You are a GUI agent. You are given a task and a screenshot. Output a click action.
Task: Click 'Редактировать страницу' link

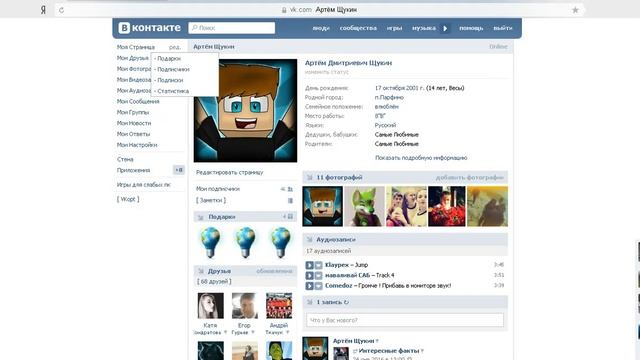229,173
